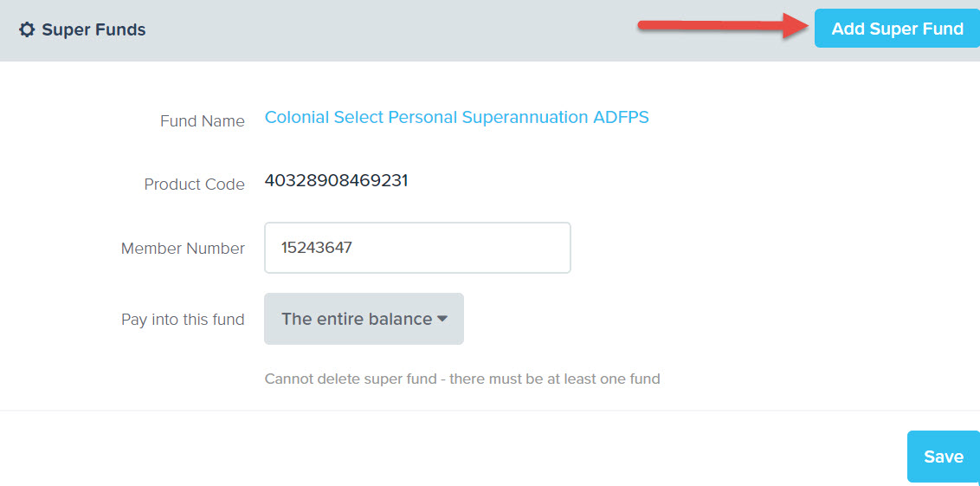Click the word Colonial in the fund name

pyautogui.click(x=297, y=117)
